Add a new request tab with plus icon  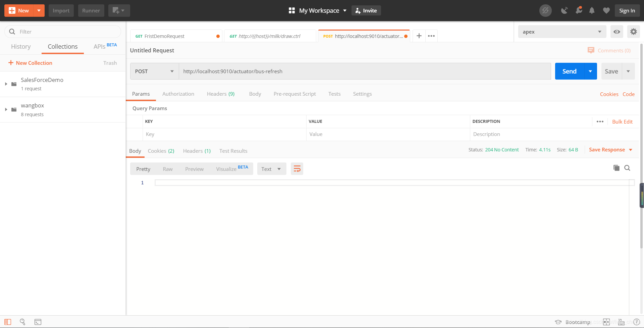tap(419, 36)
